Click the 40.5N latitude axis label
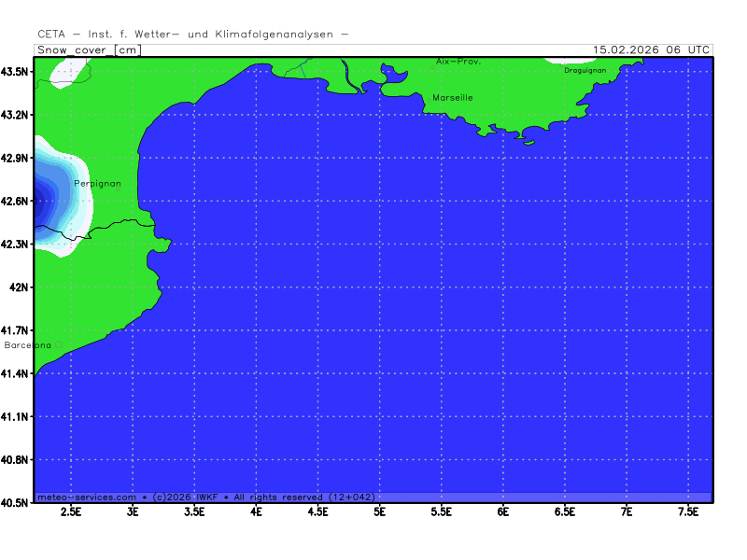This screenshot has width=747, height=560. 16,502
